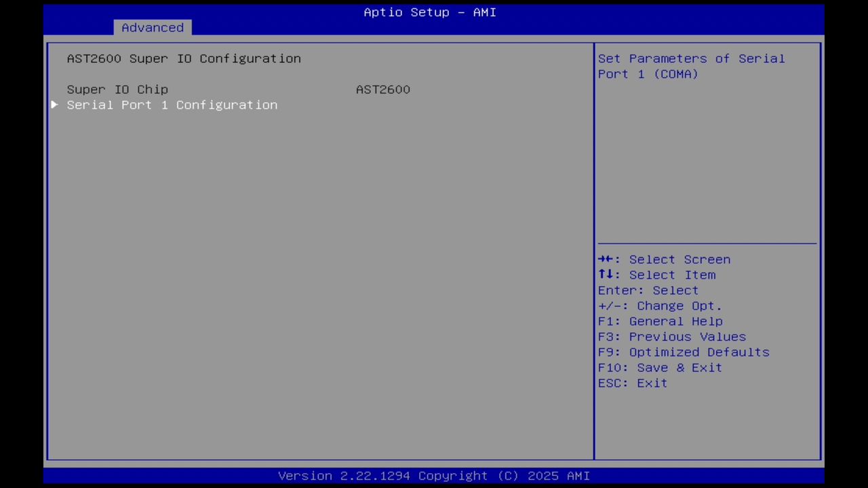The height and width of the screenshot is (488, 868).
Task: Click the AST2600 Super IO Configuration heading
Action: pyautogui.click(x=184, y=58)
